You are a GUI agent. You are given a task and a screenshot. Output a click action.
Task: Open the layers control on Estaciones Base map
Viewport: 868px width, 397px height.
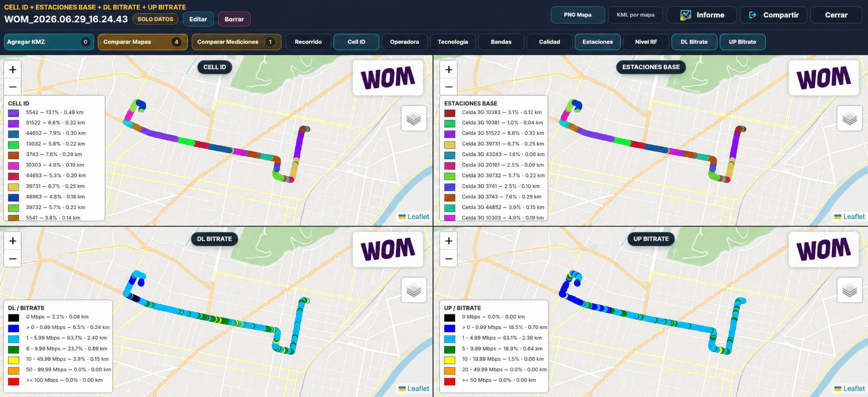850,118
